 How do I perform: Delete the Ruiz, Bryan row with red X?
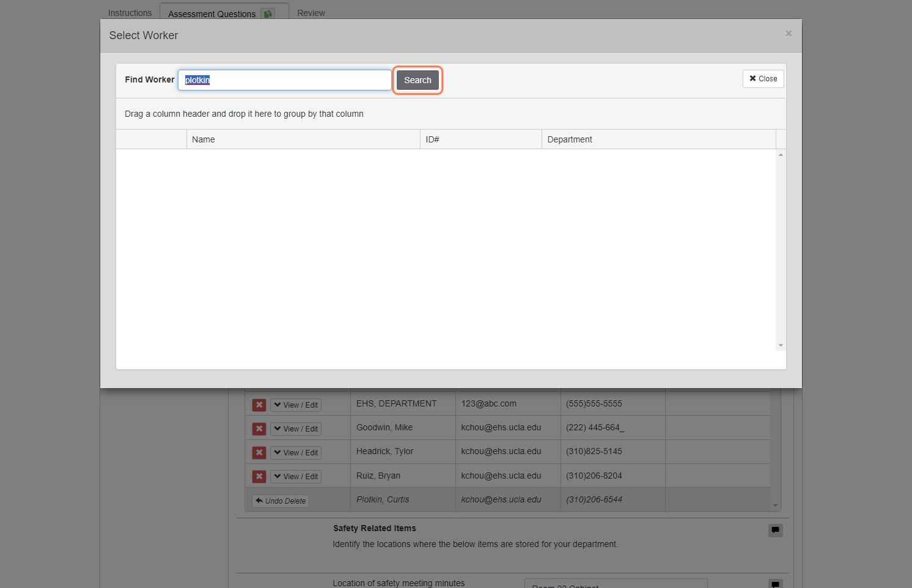259,476
